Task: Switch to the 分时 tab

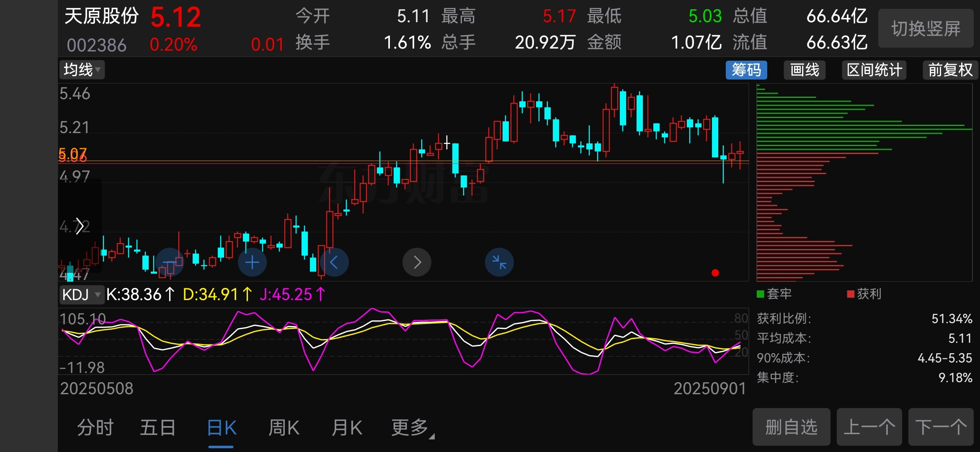Action: (95, 428)
